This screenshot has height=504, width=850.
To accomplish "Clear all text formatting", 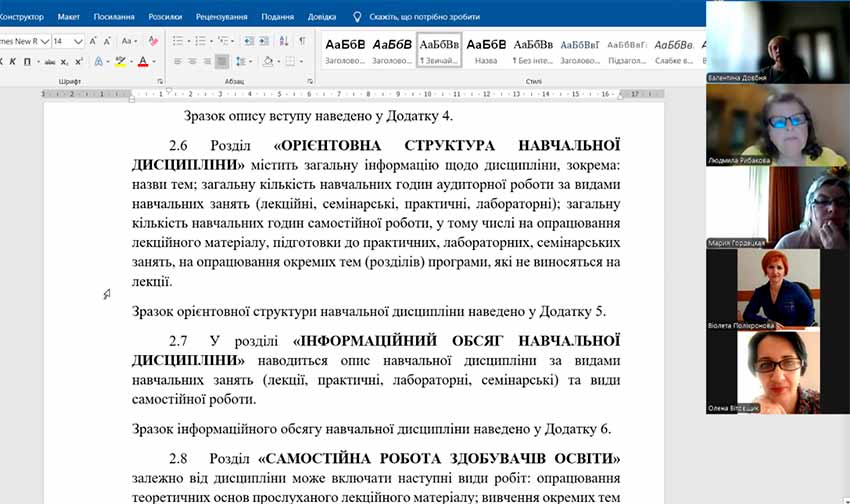I will 153,41.
